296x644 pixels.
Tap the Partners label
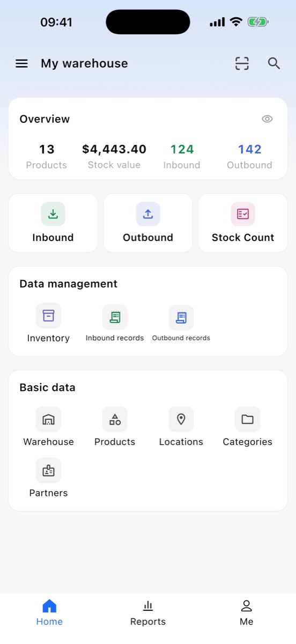(x=48, y=493)
